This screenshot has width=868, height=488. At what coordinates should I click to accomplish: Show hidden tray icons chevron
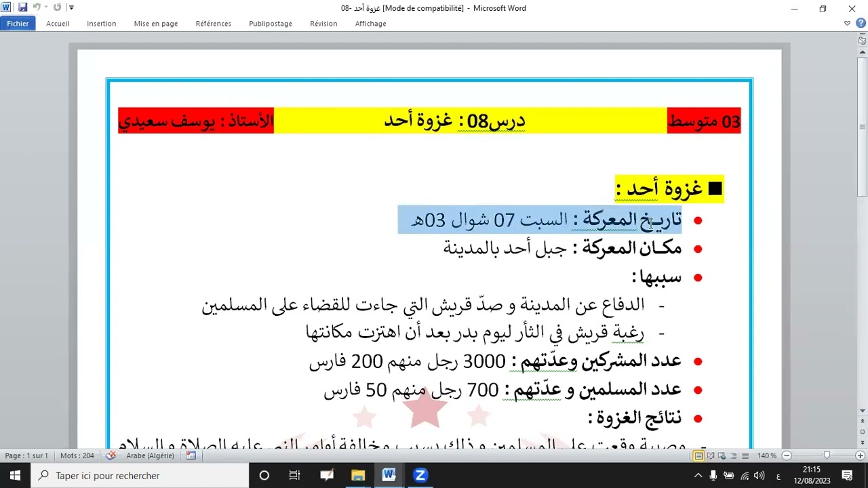coord(698,476)
